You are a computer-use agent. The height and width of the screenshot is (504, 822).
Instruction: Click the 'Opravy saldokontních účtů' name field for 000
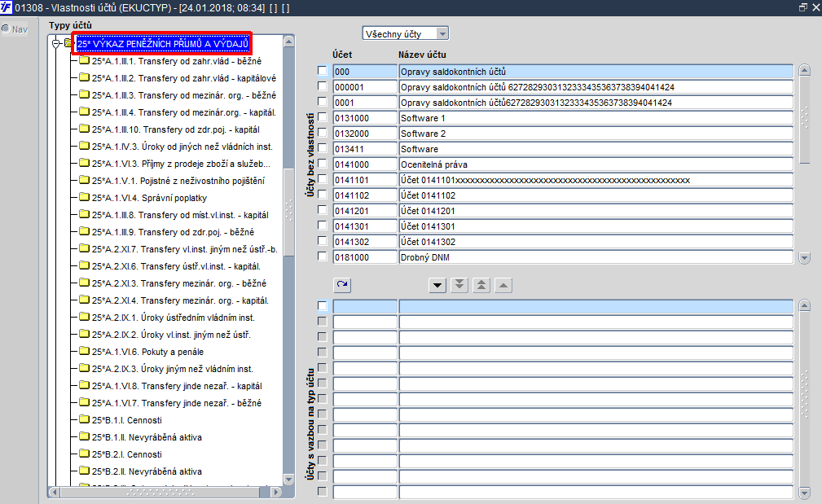595,72
